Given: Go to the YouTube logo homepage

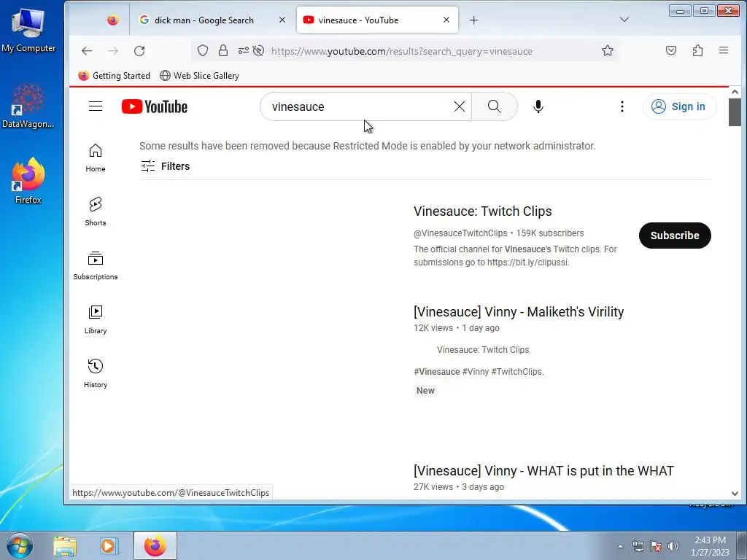Looking at the screenshot, I should click(155, 106).
